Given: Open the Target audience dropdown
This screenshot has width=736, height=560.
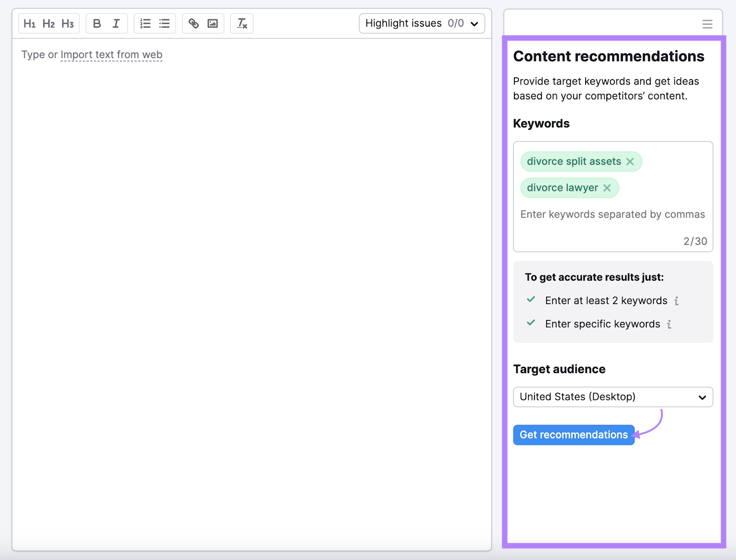Looking at the screenshot, I should [x=612, y=397].
